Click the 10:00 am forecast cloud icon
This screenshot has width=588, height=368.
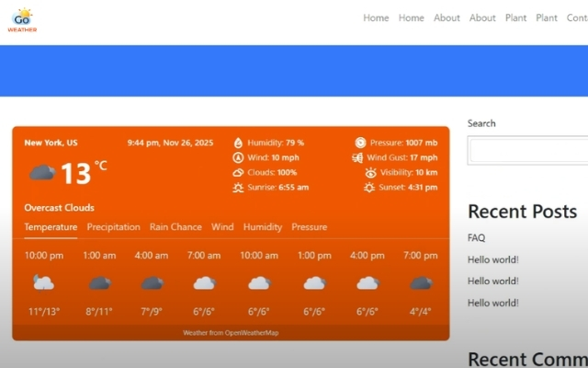point(259,283)
